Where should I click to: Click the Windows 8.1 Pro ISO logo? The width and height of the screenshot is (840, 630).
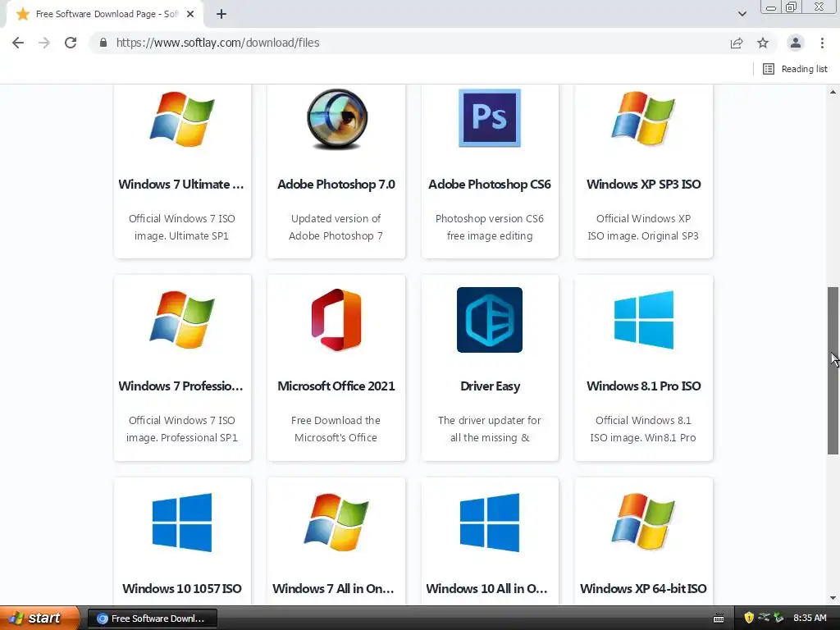pos(643,320)
